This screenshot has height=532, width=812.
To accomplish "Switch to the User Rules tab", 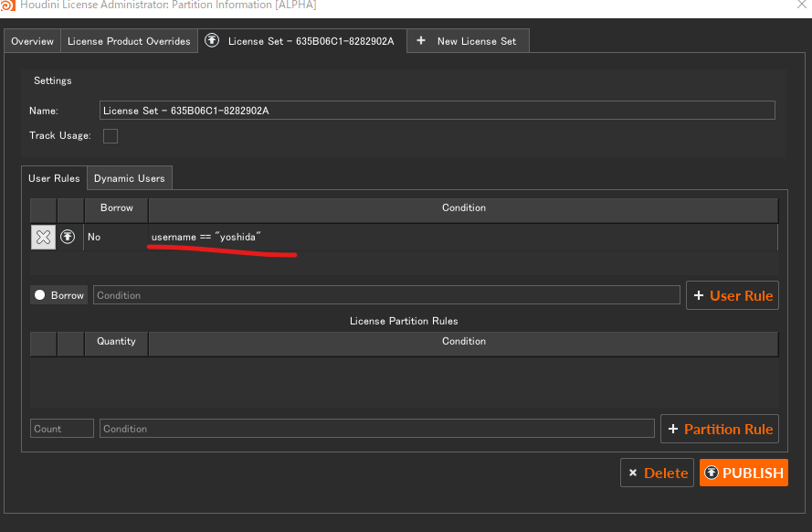I will coord(54,178).
